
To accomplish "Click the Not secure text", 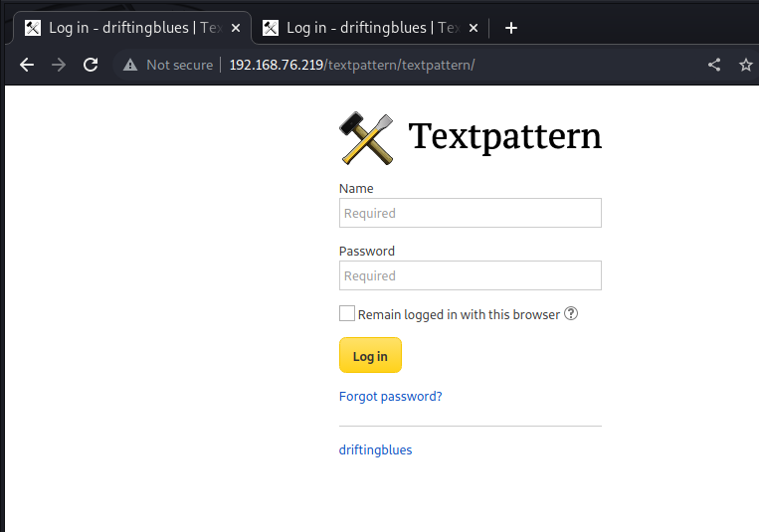I will pyautogui.click(x=180, y=65).
